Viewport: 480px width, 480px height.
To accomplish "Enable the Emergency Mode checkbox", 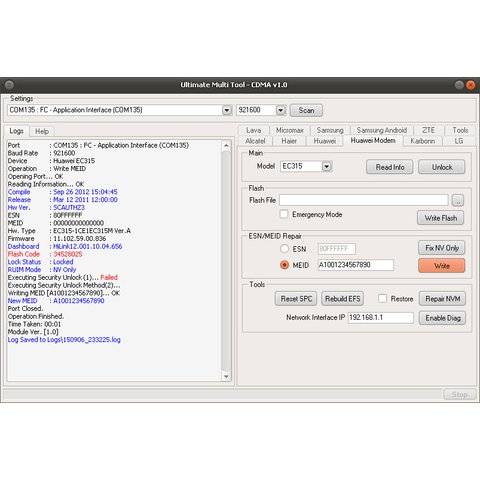I will click(284, 214).
